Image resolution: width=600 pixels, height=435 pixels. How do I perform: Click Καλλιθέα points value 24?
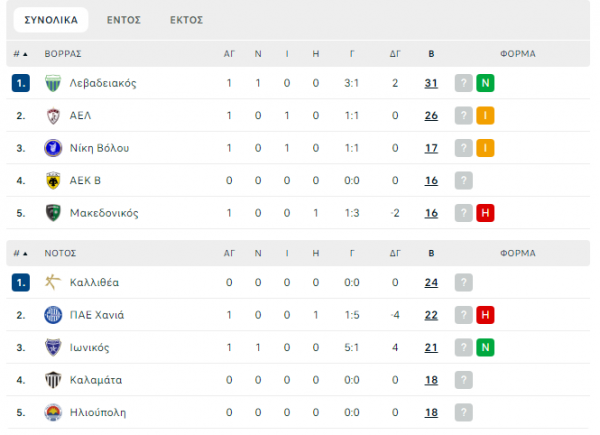[431, 282]
